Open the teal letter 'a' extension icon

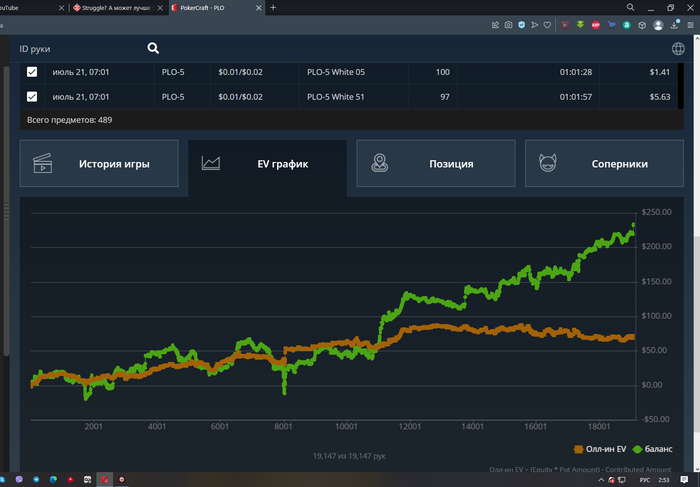[627, 25]
